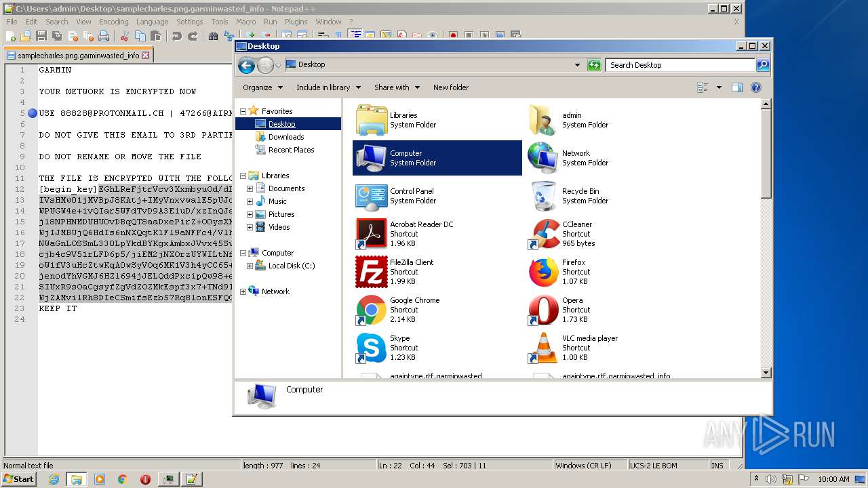Click the Explorer file list vertical scrollbar
This screenshot has width=868, height=488.
766,237
